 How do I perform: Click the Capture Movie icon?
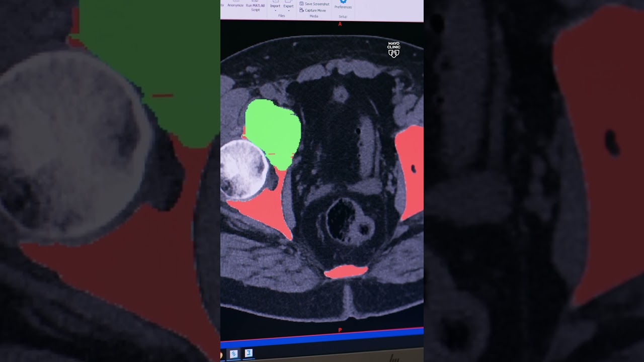coord(301,11)
